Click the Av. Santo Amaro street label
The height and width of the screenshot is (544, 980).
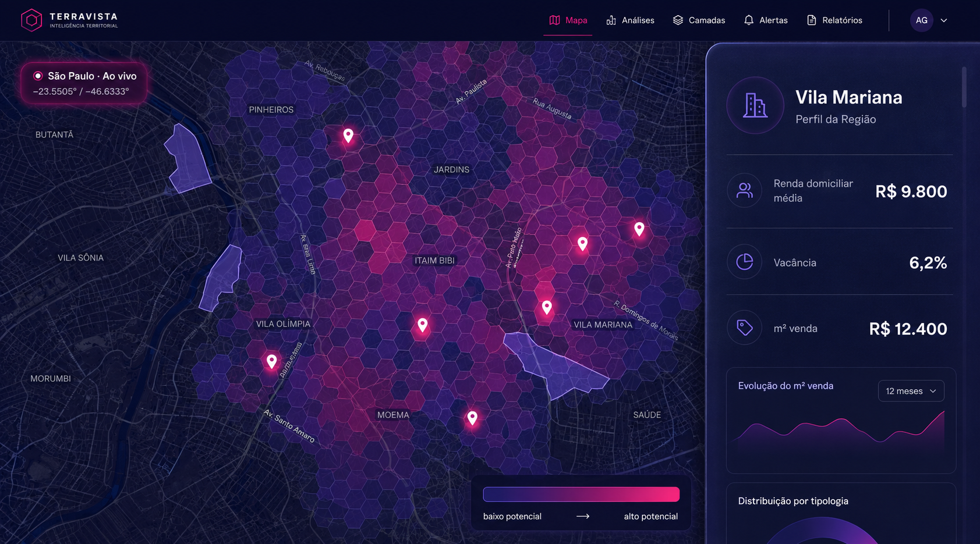[x=289, y=426]
